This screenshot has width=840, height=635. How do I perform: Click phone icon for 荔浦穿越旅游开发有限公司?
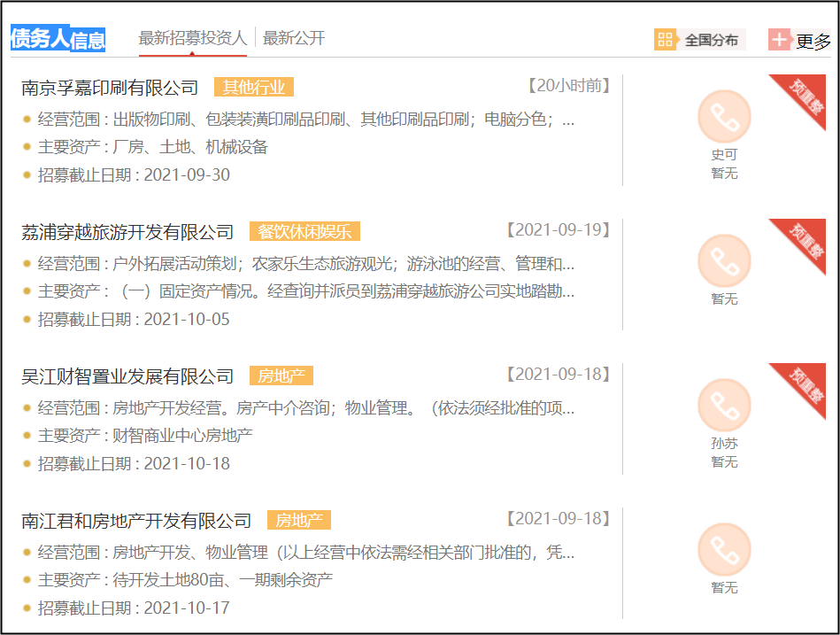(x=724, y=261)
